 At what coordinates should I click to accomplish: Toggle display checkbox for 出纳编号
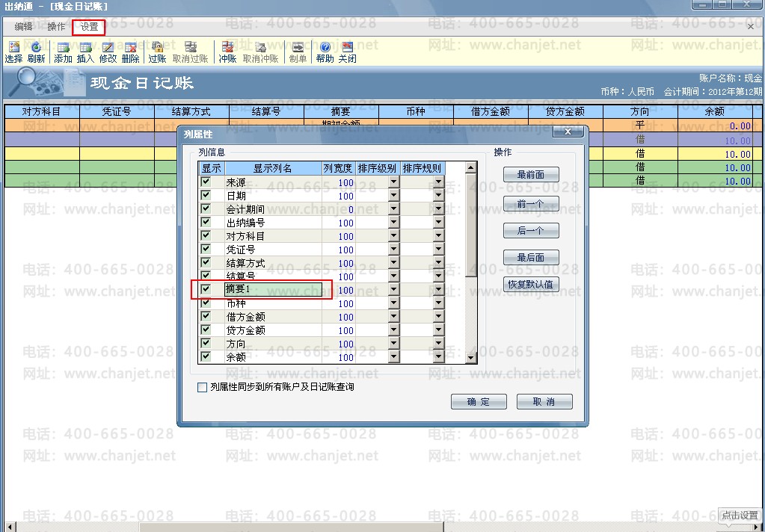point(206,222)
